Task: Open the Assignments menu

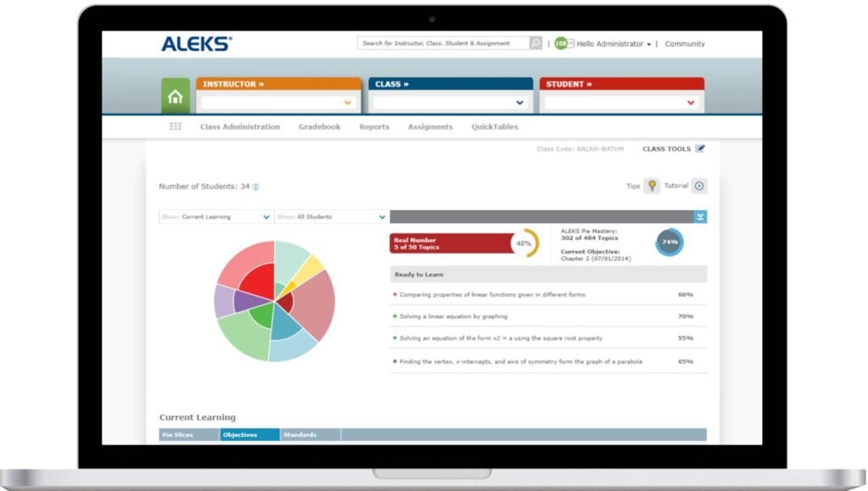Action: [x=430, y=126]
